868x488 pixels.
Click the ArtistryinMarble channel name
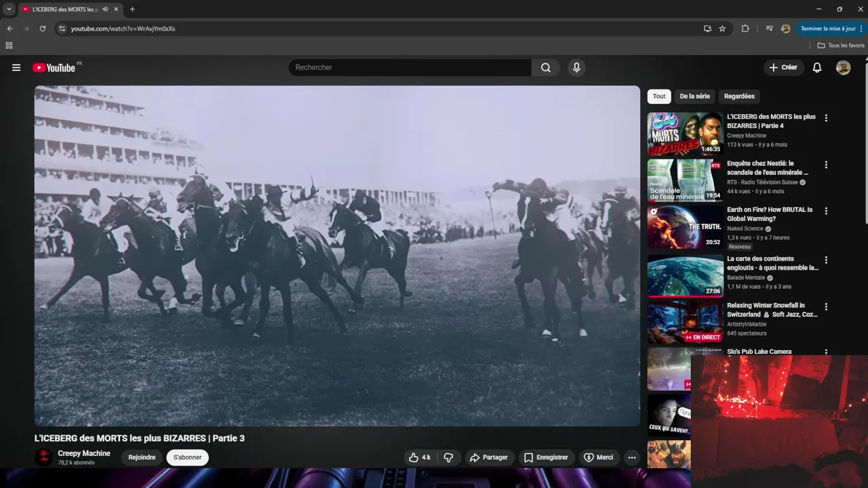[x=747, y=325]
